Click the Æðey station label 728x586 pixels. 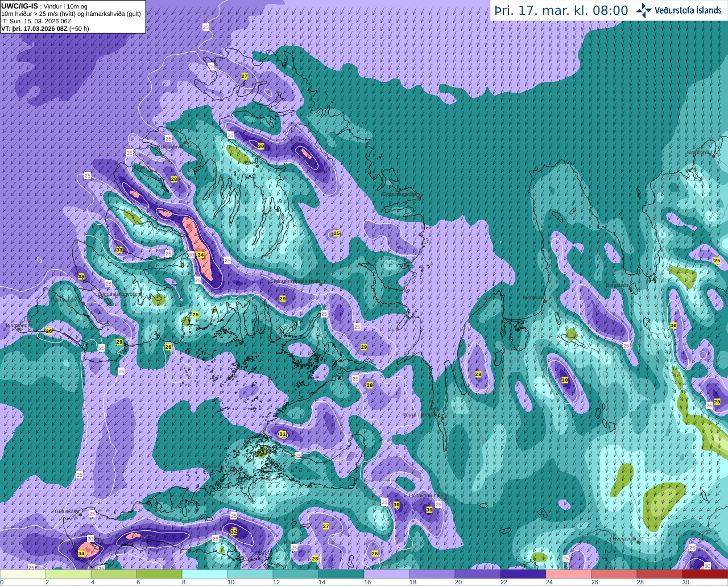(x=251, y=163)
